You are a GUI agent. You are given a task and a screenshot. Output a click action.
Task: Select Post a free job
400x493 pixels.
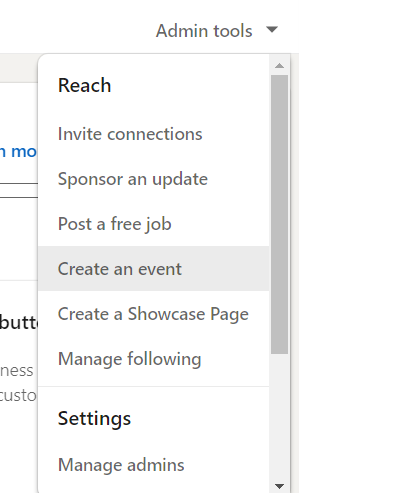(x=154, y=224)
